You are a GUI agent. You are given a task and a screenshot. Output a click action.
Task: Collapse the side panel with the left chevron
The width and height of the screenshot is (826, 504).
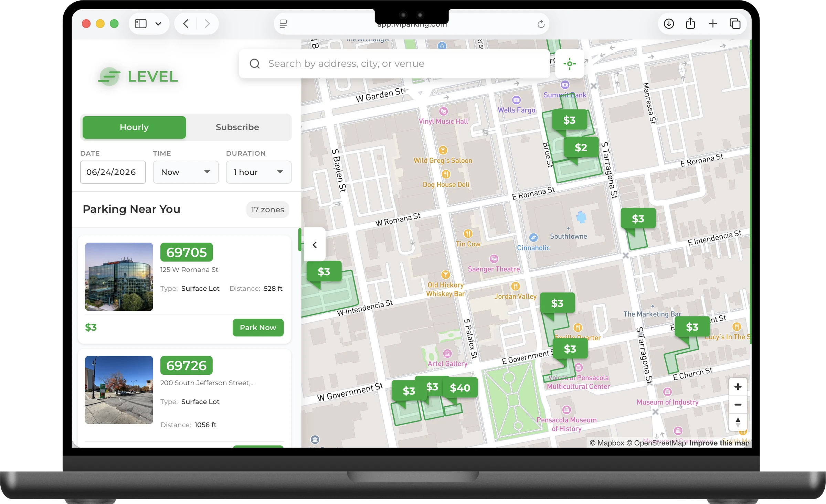coord(315,245)
